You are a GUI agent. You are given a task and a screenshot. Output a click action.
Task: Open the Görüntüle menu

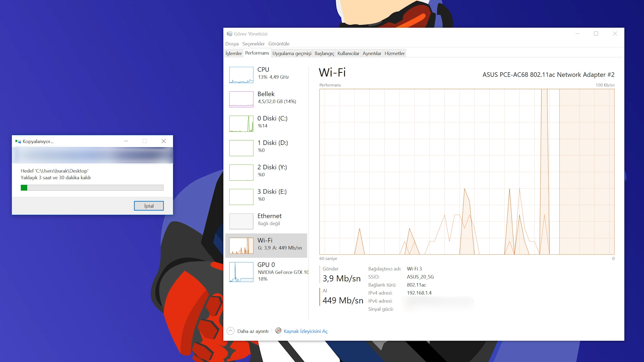tap(279, 44)
